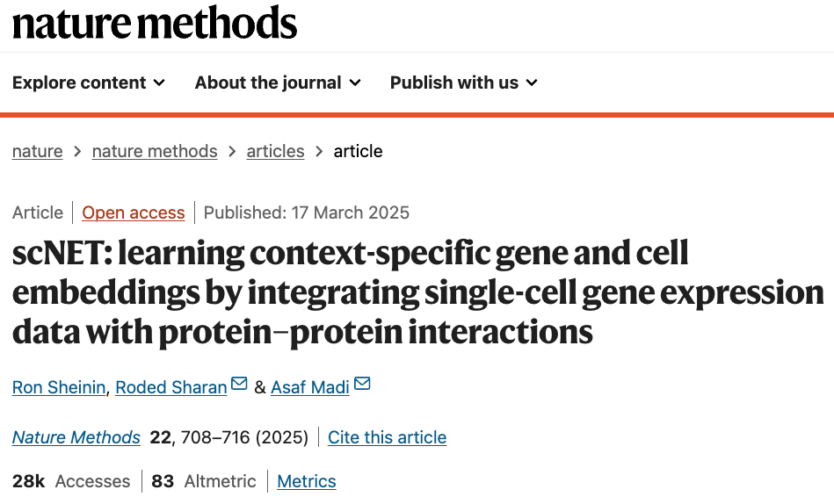The height and width of the screenshot is (504, 834).
Task: Expand the Explore content menu
Action: pyautogui.click(x=89, y=83)
